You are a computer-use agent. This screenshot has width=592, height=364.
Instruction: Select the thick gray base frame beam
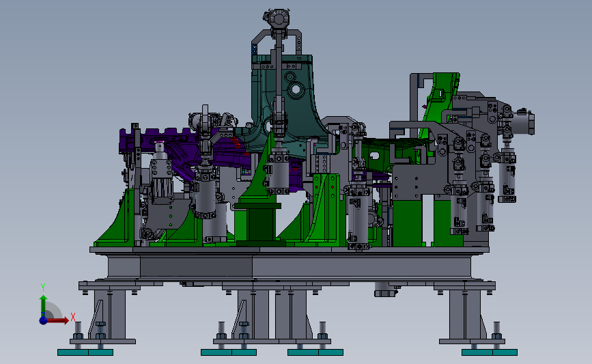(290, 266)
